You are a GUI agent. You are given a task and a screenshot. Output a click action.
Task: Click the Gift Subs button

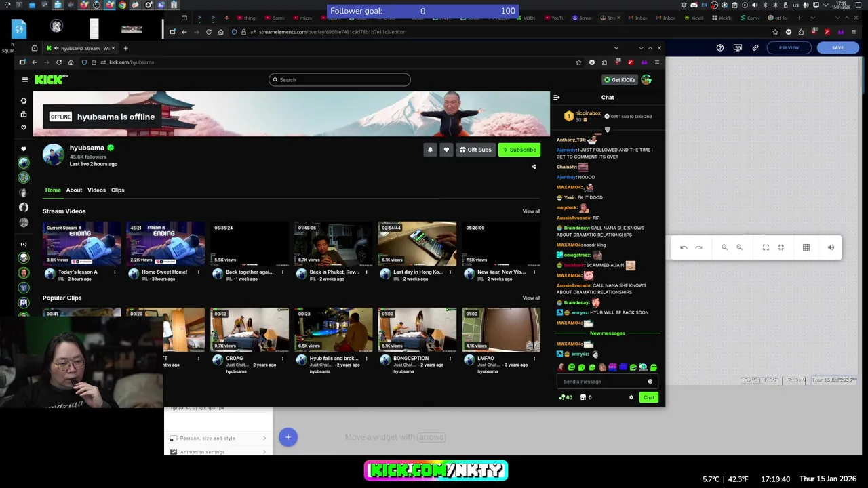(x=475, y=150)
